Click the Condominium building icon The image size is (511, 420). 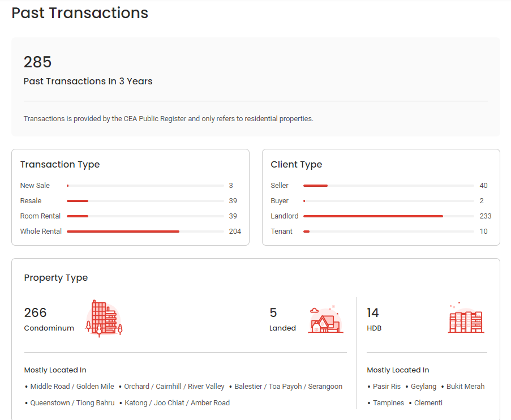pos(104,319)
